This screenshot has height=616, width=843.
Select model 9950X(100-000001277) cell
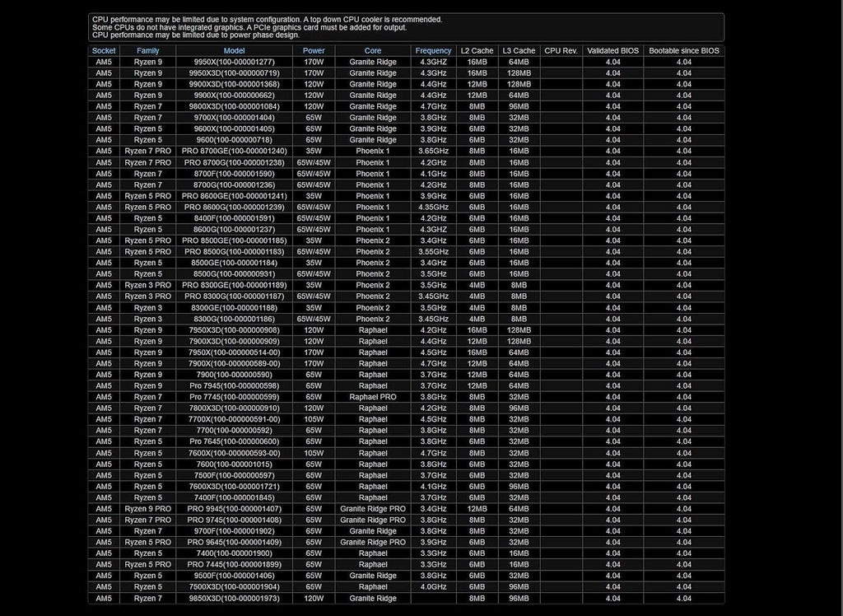[235, 62]
